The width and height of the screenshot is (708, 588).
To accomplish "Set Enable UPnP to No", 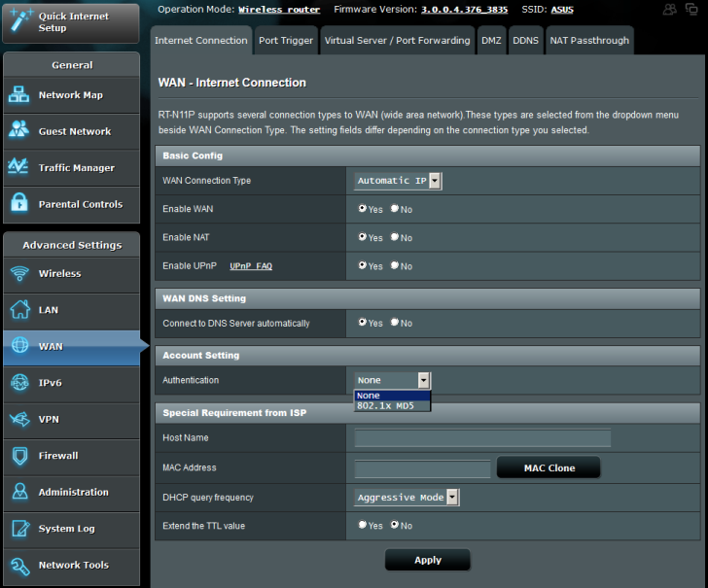I will pyautogui.click(x=395, y=265).
